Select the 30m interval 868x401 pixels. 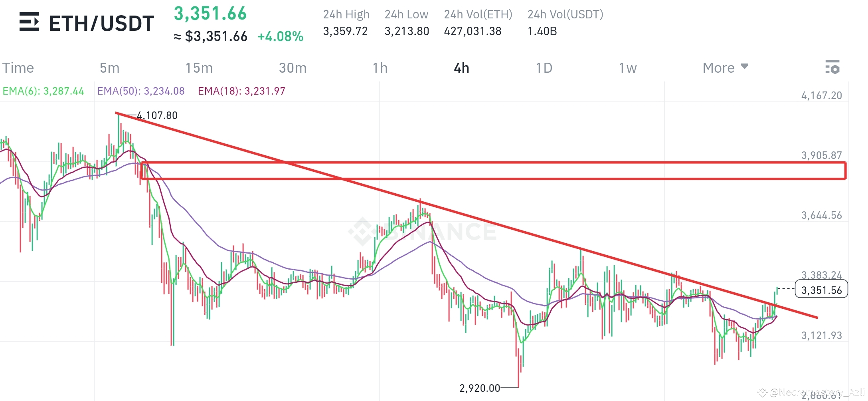[292, 67]
